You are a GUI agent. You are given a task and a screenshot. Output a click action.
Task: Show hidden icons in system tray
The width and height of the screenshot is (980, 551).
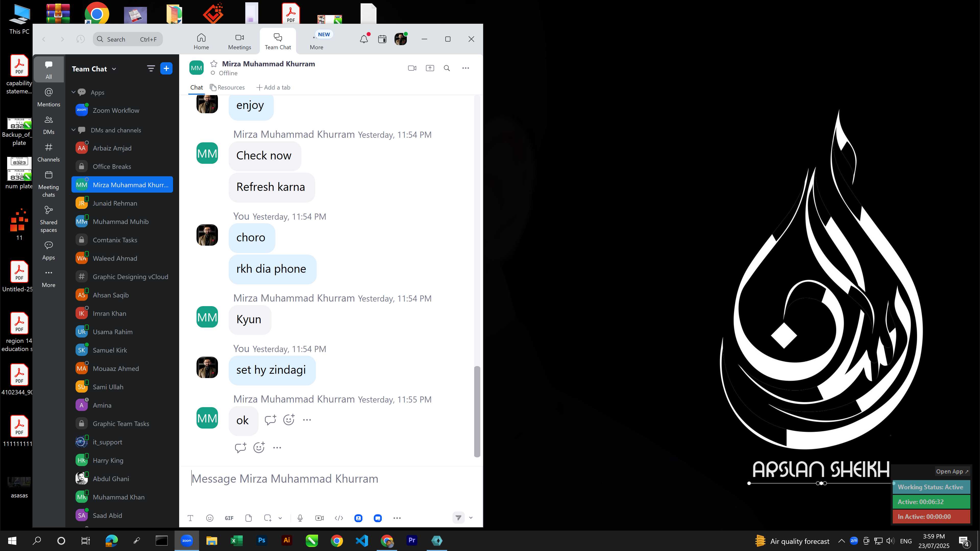[x=841, y=541]
